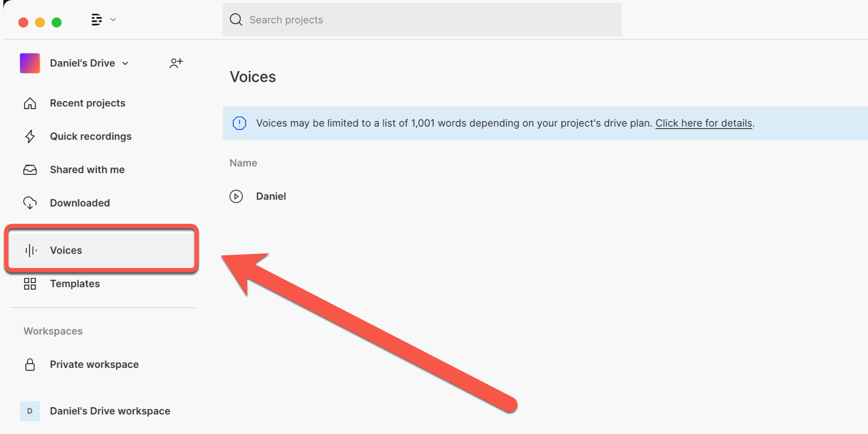Expand the chevron next to app logo

tap(113, 20)
